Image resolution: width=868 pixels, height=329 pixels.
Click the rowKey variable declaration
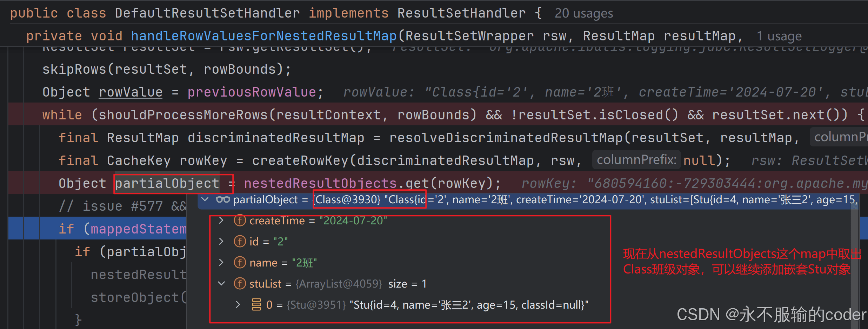(203, 160)
